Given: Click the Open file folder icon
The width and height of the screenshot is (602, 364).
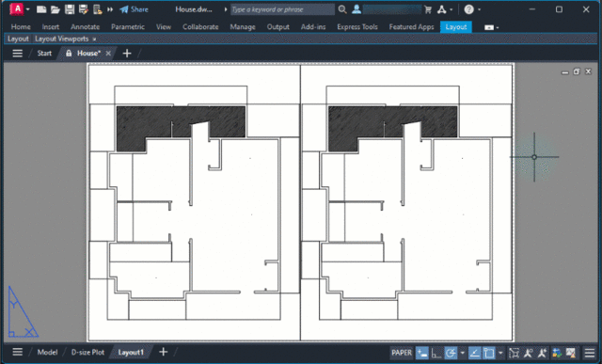Looking at the screenshot, I should click(55, 9).
